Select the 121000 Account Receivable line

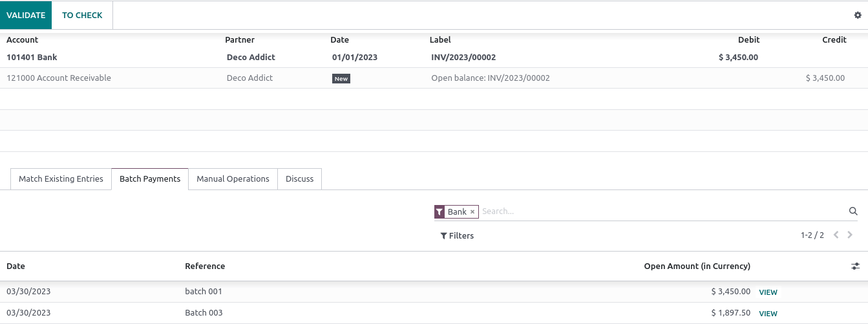tap(59, 78)
